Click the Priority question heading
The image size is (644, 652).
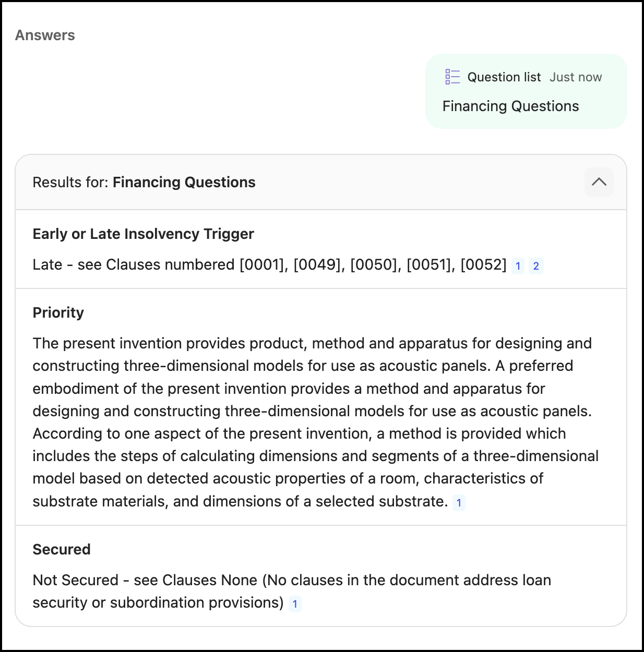(x=58, y=312)
